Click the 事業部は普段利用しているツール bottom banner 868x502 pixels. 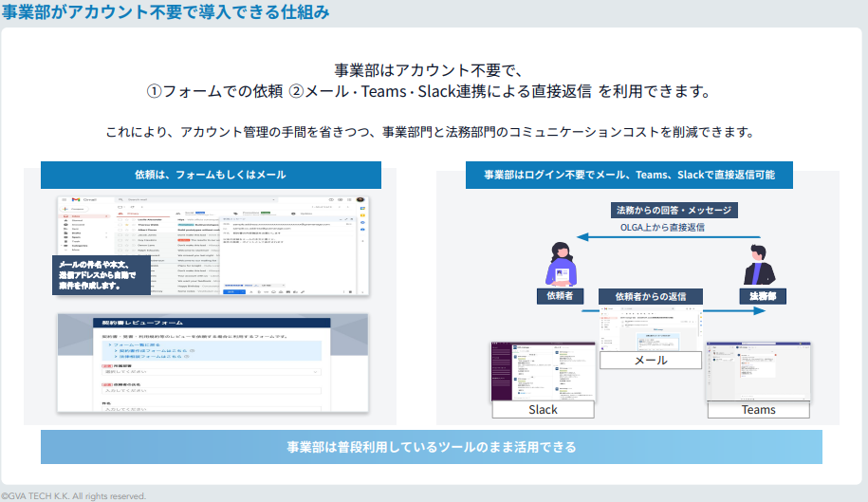pyautogui.click(x=432, y=447)
